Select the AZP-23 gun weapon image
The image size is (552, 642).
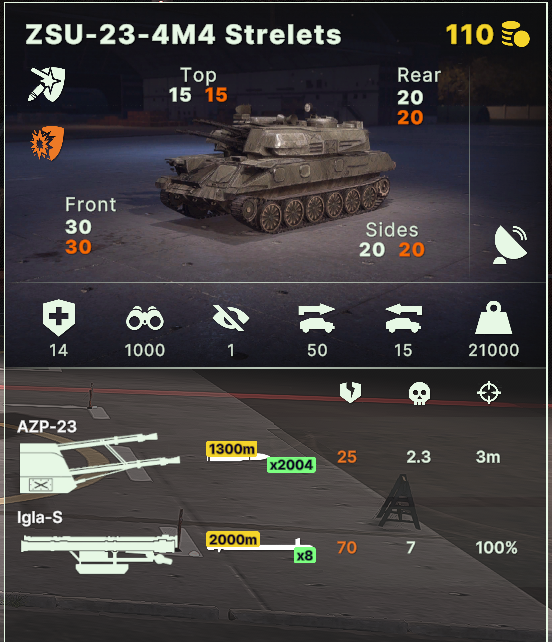[100, 463]
